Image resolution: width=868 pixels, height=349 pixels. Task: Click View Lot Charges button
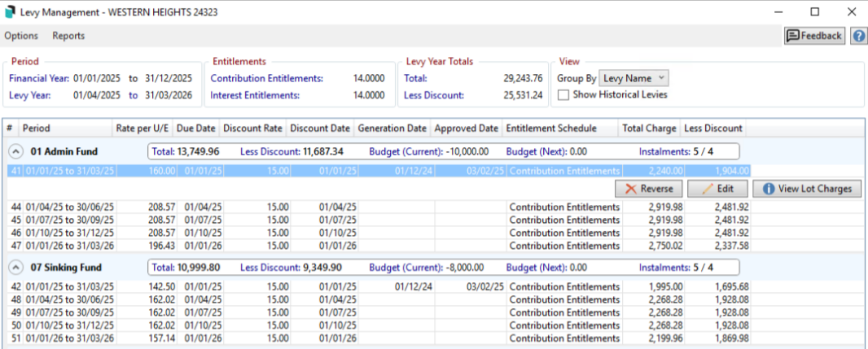coord(807,189)
